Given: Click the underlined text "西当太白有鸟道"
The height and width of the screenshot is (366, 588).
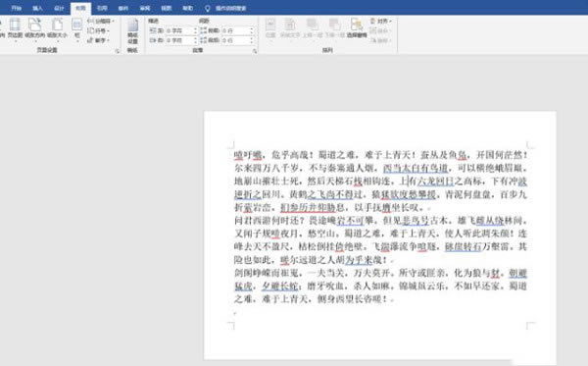Looking at the screenshot, I should (416, 168).
